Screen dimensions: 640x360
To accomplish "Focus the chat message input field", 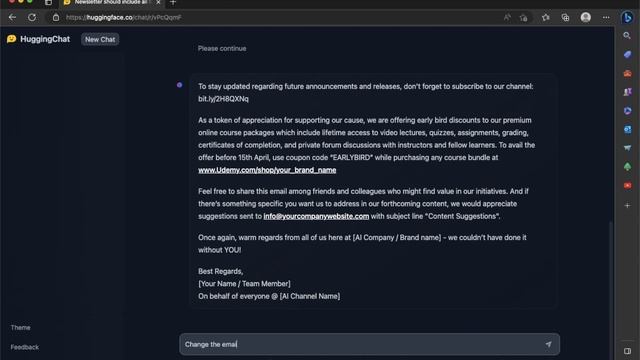I will [363, 344].
